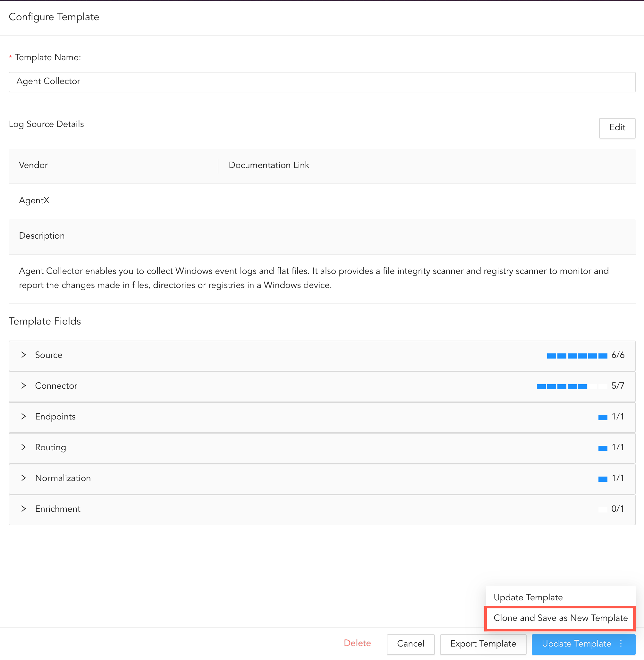Image resolution: width=644 pixels, height=660 pixels.
Task: Click the three-dot icon on Update Template
Action: 621,644
